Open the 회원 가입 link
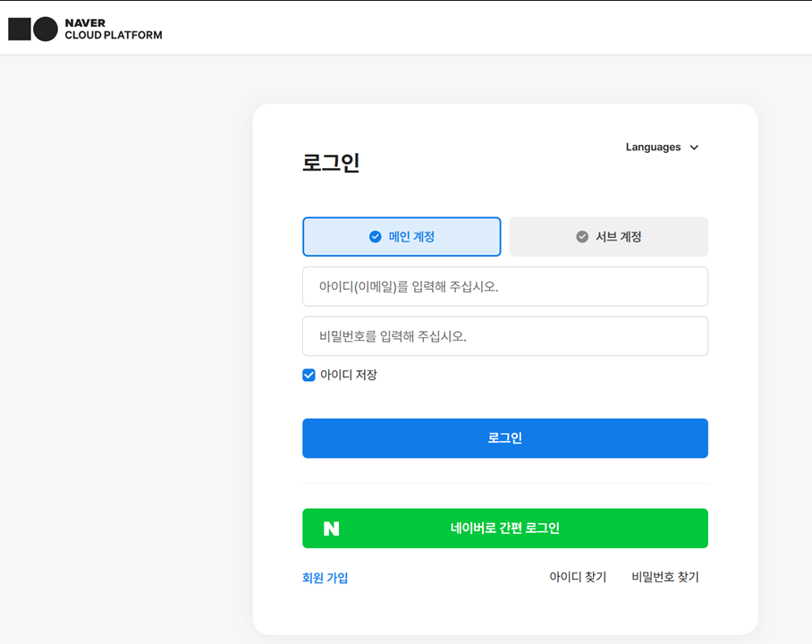 (326, 578)
